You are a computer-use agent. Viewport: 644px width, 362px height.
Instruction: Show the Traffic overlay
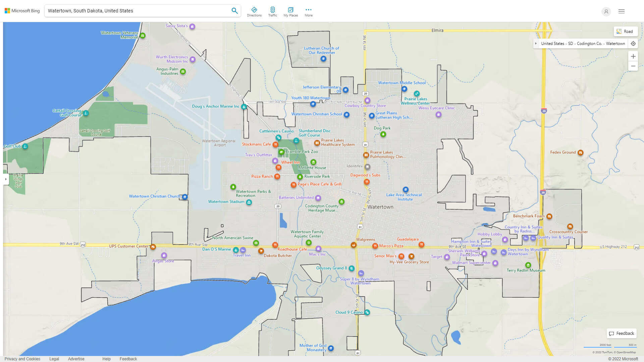[x=273, y=11]
